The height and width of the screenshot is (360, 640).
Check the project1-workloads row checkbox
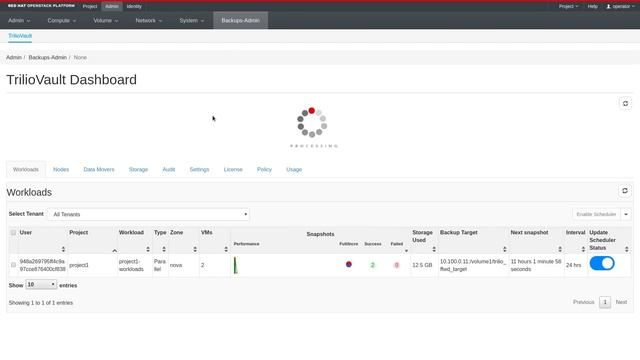[13, 265]
